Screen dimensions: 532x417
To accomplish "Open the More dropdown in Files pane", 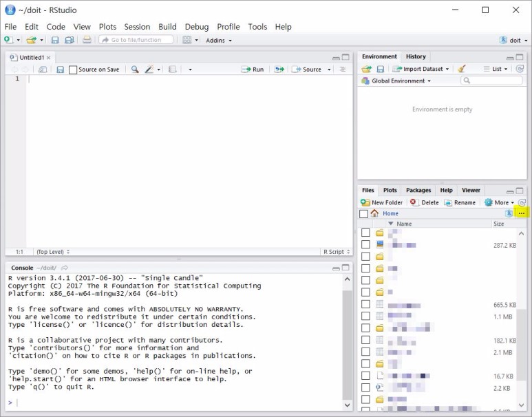I will point(500,202).
